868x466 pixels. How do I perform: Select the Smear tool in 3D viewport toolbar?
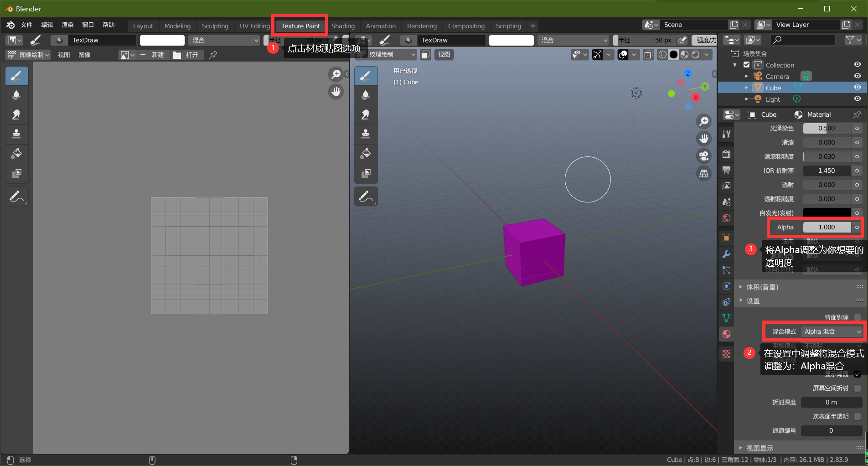click(x=366, y=114)
